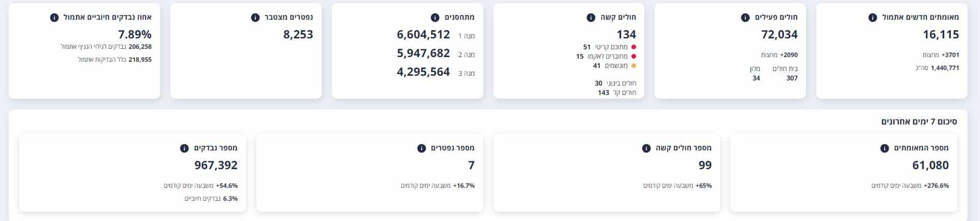The image size is (980, 221).
Task: Click info icon beside מאומתים חדשים אתמול
Action: pos(873,17)
